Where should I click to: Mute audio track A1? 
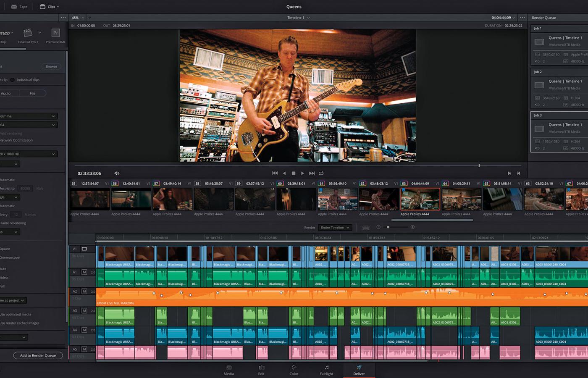click(84, 272)
